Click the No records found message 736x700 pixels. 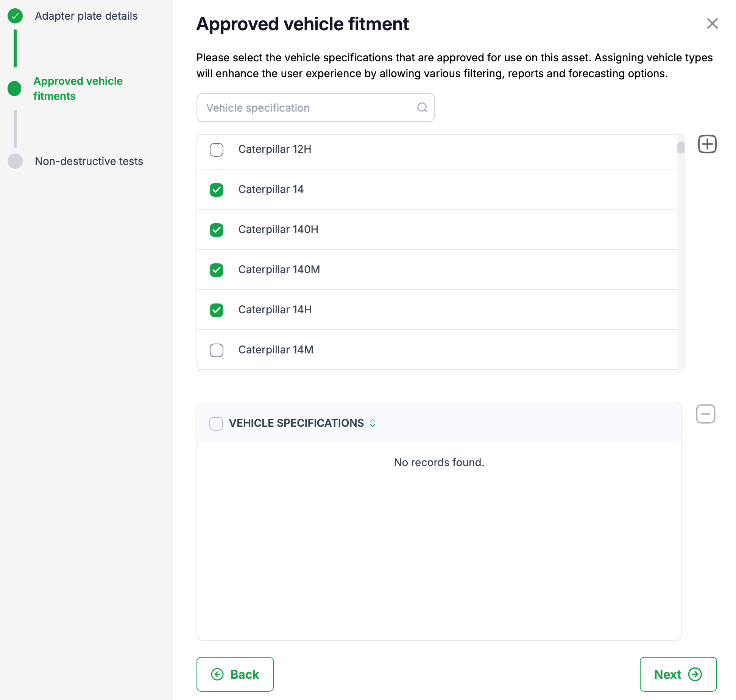click(439, 462)
